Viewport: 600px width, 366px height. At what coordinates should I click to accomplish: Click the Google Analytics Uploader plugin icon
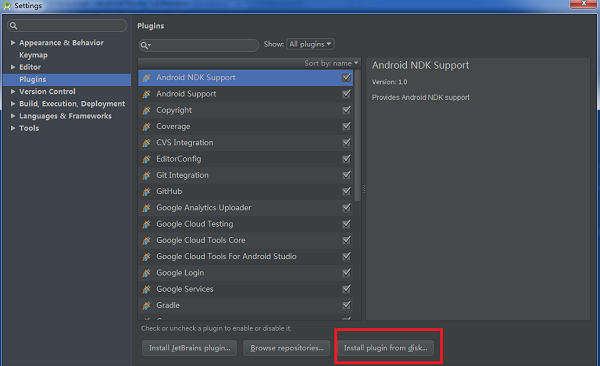tap(147, 208)
